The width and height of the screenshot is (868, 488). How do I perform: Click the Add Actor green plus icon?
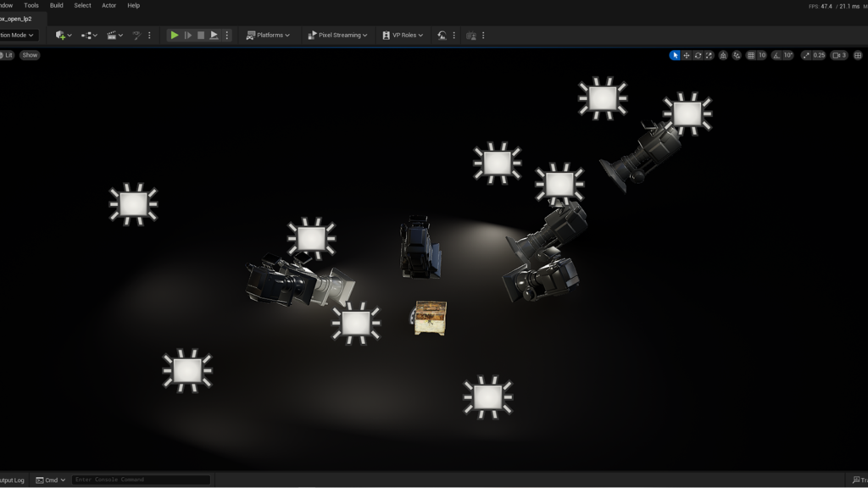[61, 35]
